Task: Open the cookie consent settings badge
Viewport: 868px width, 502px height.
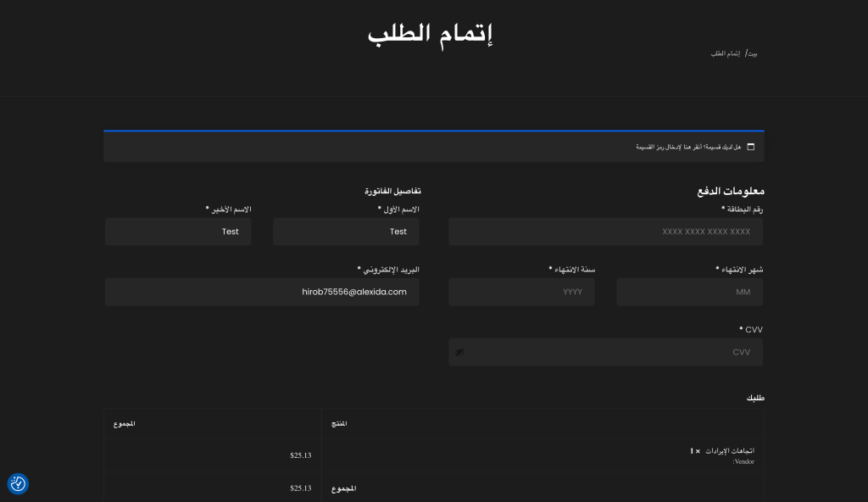Action: [18, 483]
